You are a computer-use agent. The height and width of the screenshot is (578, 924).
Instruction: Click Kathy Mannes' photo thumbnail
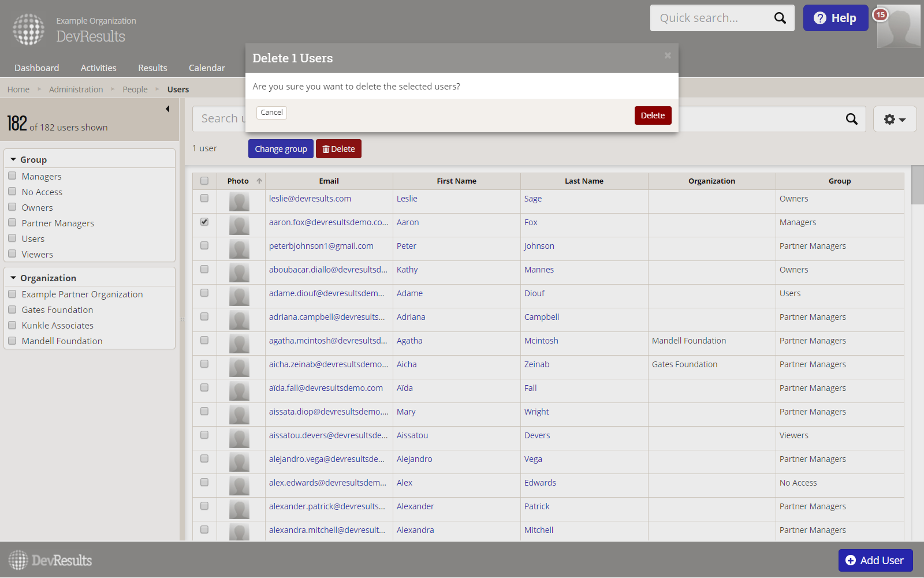(x=239, y=273)
